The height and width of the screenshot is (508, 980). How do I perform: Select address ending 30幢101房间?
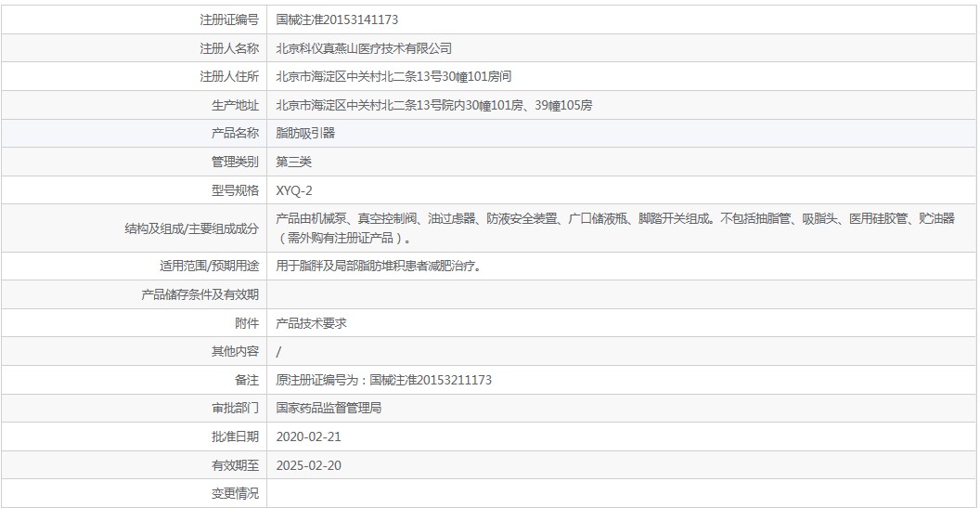click(393, 77)
